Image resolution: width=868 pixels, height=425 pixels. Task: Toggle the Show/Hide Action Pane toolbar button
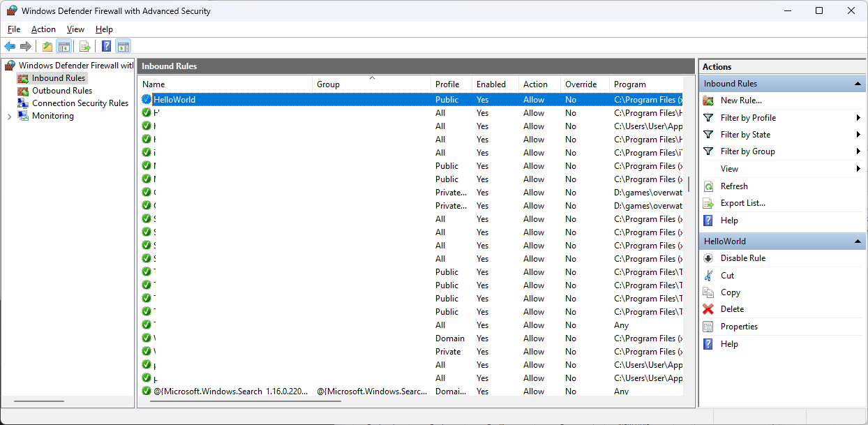124,47
